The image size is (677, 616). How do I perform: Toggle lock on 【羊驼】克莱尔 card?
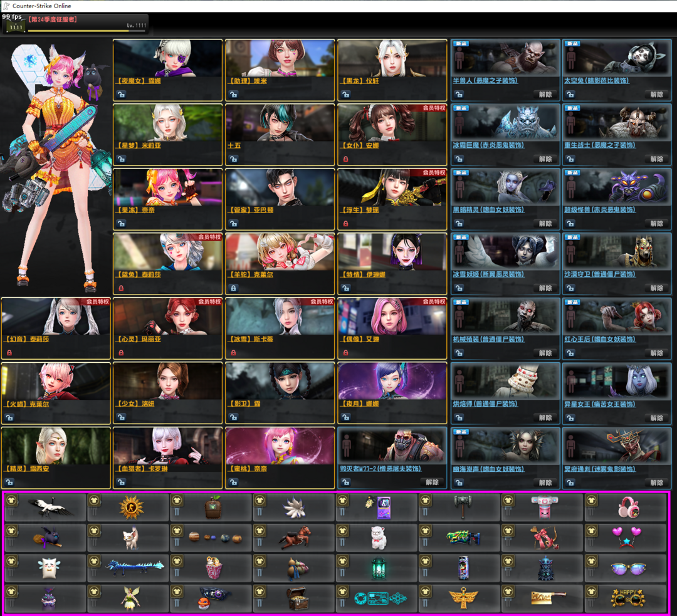[x=234, y=288]
